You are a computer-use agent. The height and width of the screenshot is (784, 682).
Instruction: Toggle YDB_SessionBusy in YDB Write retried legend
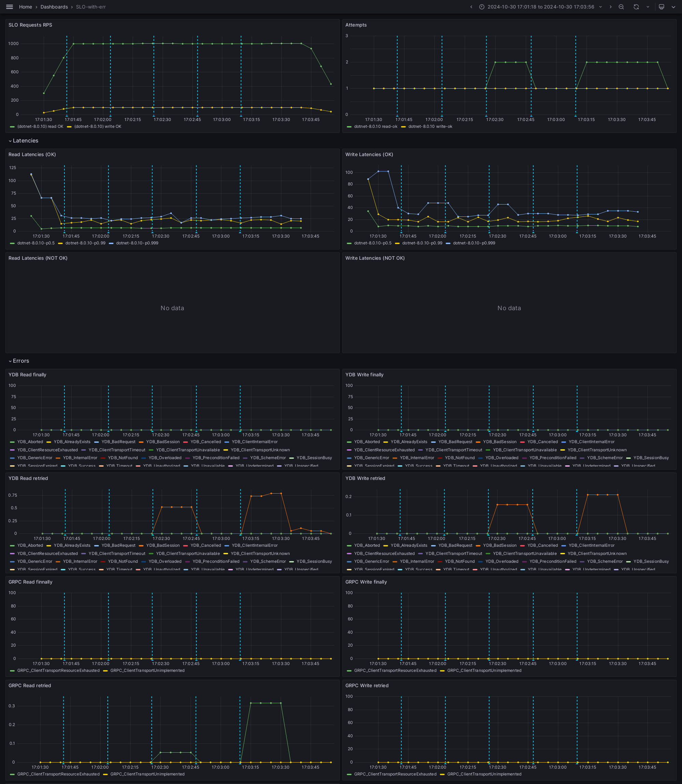[x=651, y=561]
